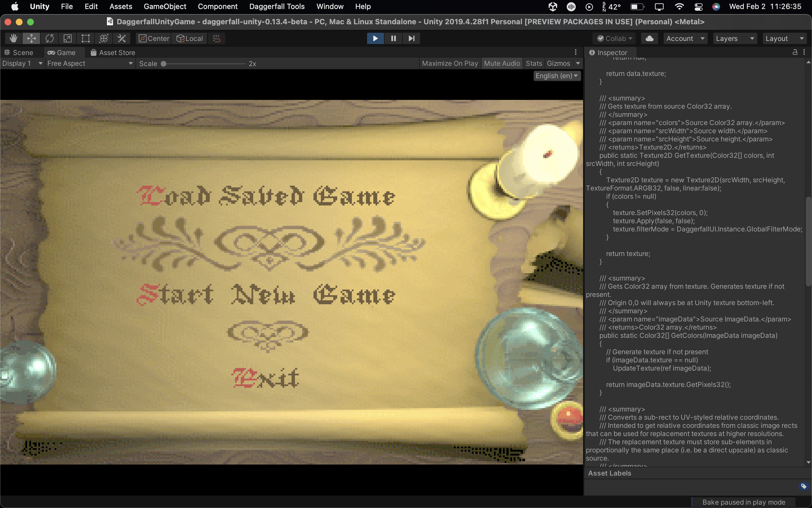The width and height of the screenshot is (812, 508).
Task: Click the Inspector vertical scrollbar
Action: (x=808, y=241)
